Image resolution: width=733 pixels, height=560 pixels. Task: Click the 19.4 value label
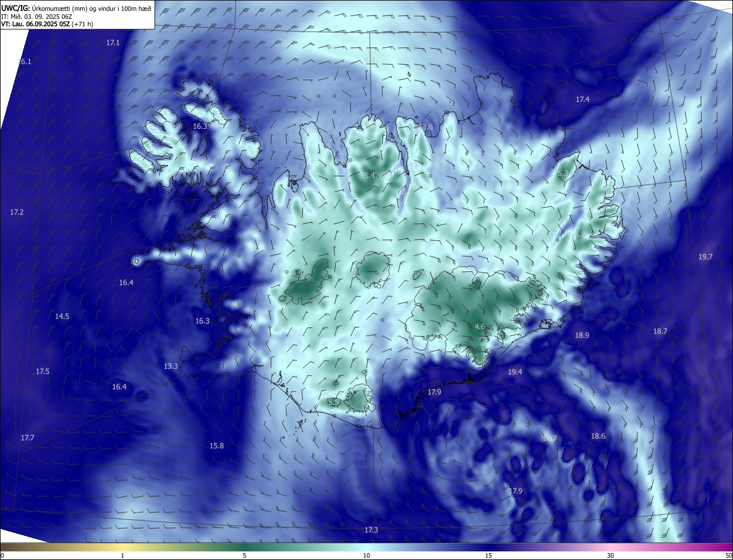(x=515, y=372)
